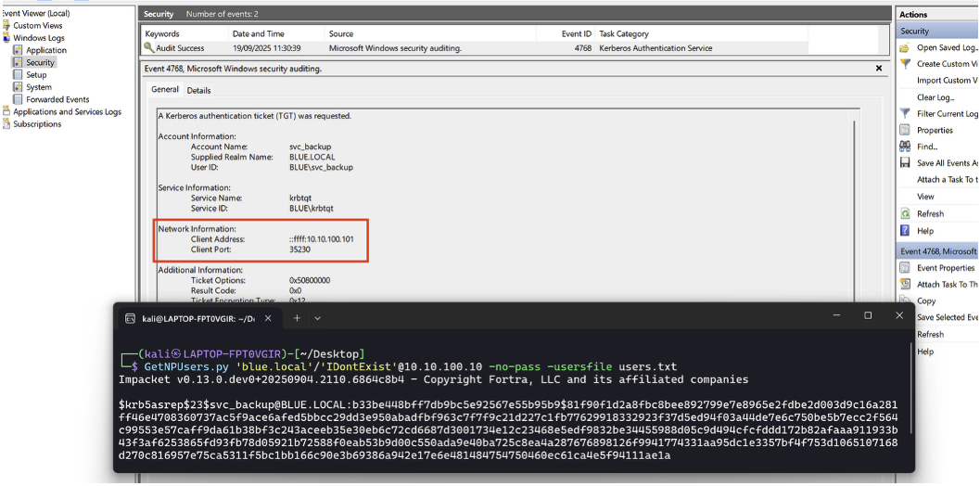The width and height of the screenshot is (980, 486).
Task: Collapse the Event 4768 actions section header
Action: coord(936,251)
